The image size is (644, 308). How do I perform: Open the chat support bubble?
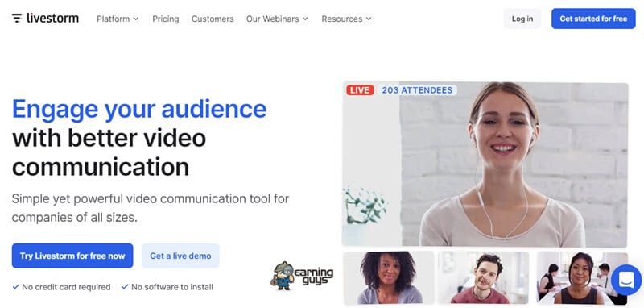(x=626, y=280)
